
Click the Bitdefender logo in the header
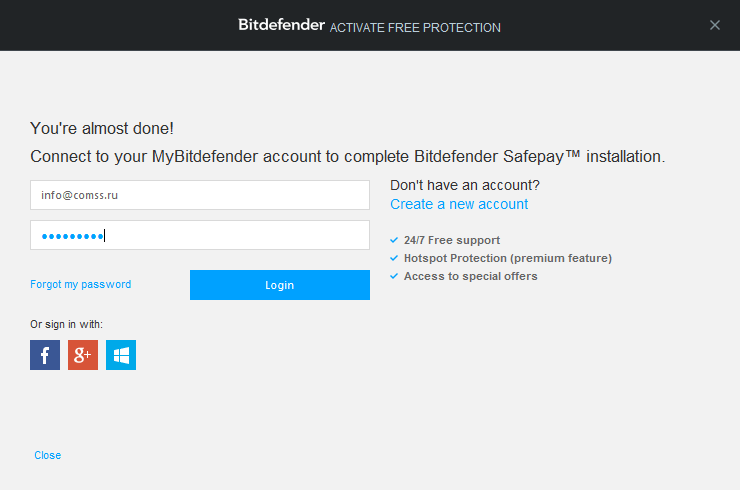pyautogui.click(x=281, y=25)
